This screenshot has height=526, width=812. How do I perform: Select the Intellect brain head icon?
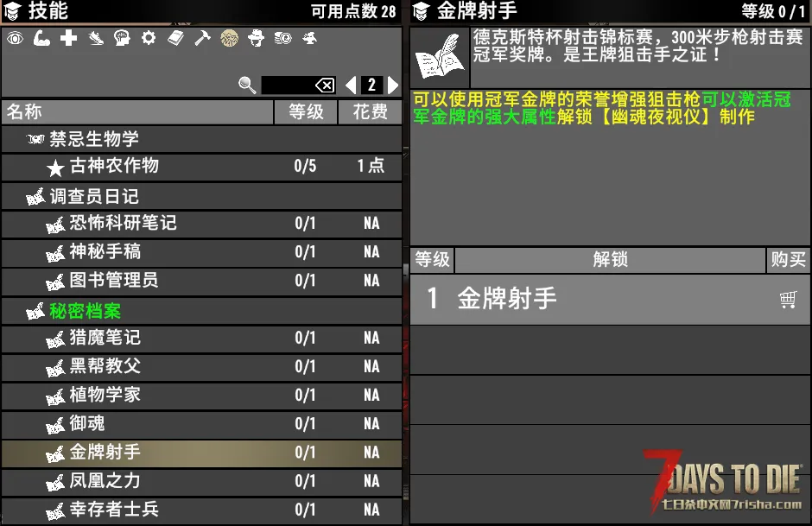[122, 38]
